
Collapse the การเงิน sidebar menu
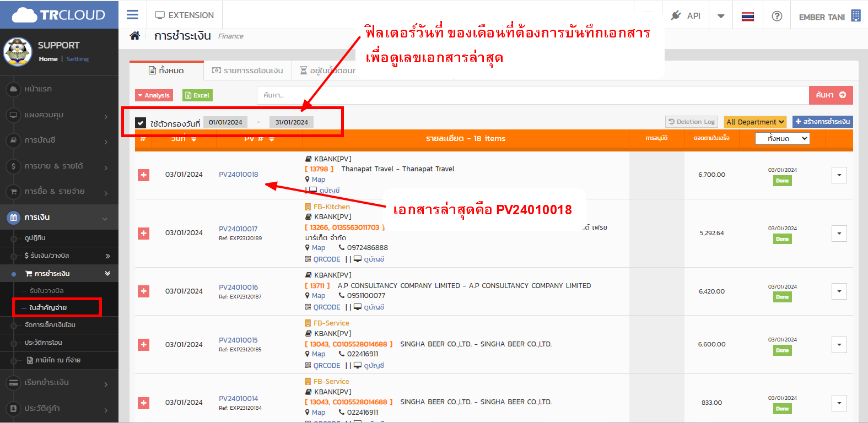pos(59,218)
